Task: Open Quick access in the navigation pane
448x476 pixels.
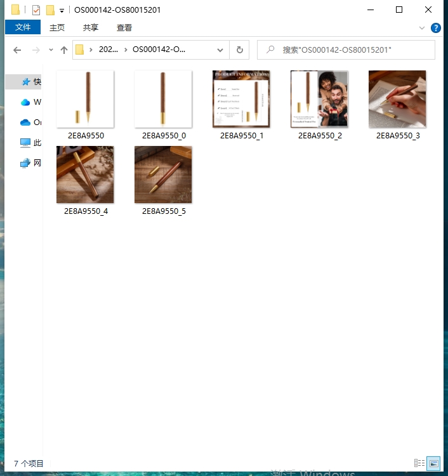Action: tap(26, 82)
